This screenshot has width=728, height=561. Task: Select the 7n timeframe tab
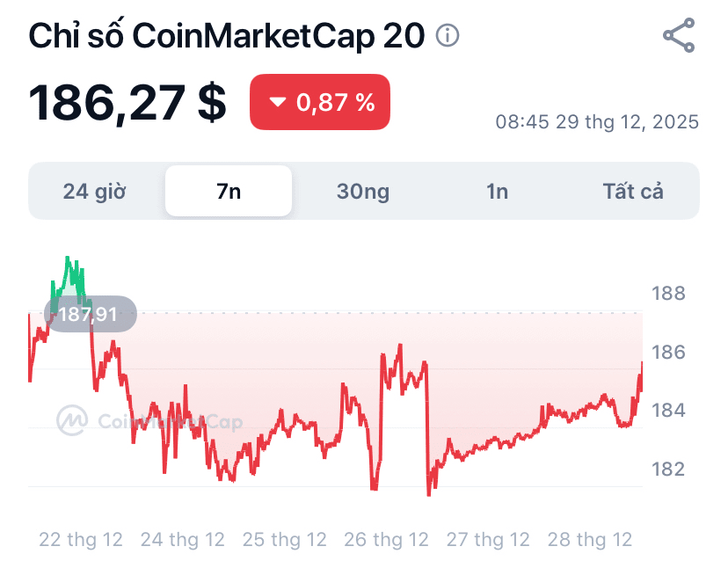coord(229,191)
